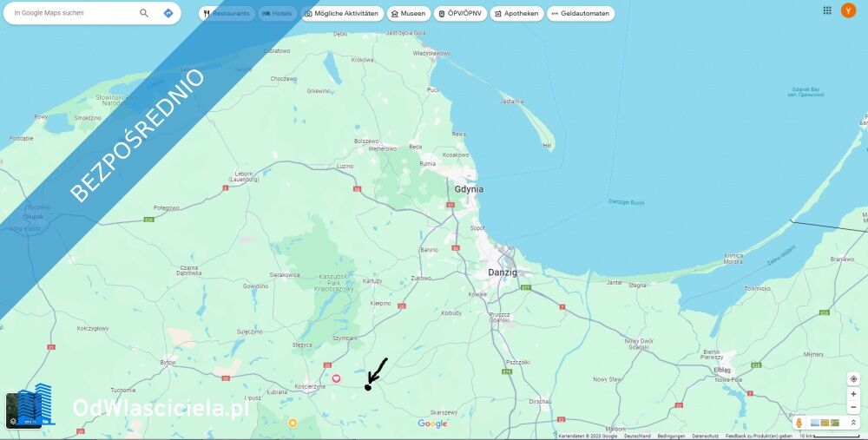Open the Datenschutz footer link

click(x=705, y=437)
